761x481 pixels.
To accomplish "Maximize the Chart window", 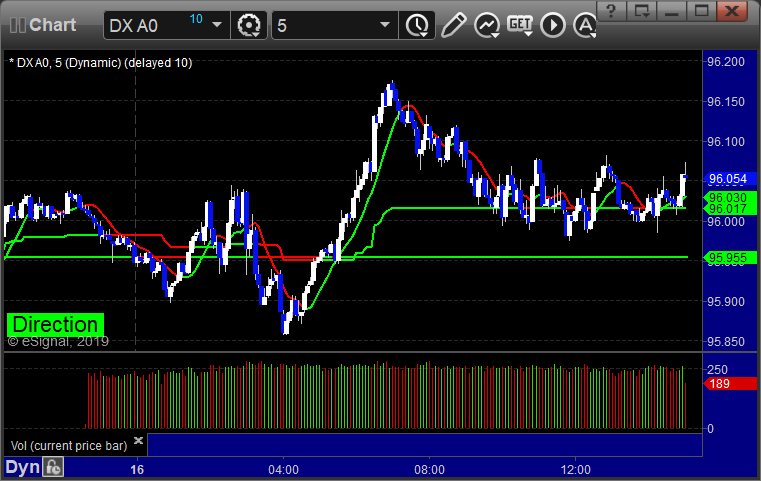I will coord(701,11).
